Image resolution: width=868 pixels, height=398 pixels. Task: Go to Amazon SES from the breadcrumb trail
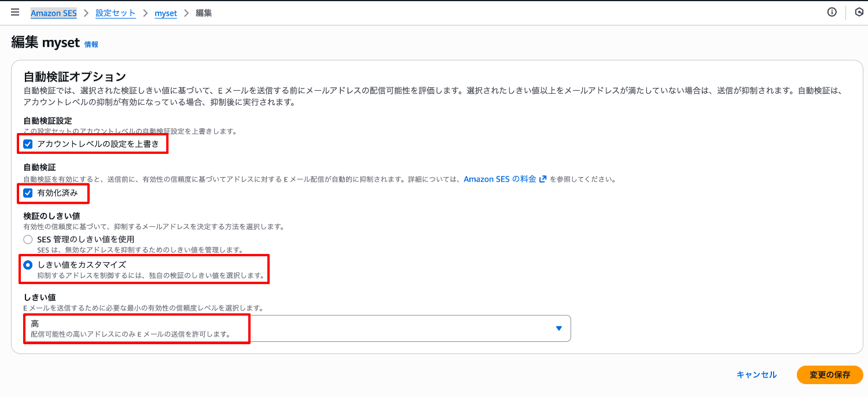(x=53, y=12)
